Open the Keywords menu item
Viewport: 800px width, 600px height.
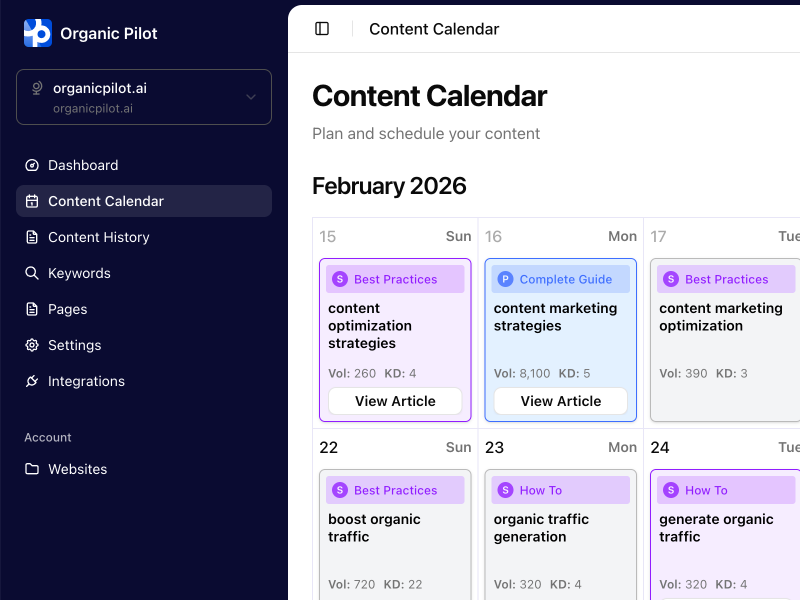[x=79, y=273]
